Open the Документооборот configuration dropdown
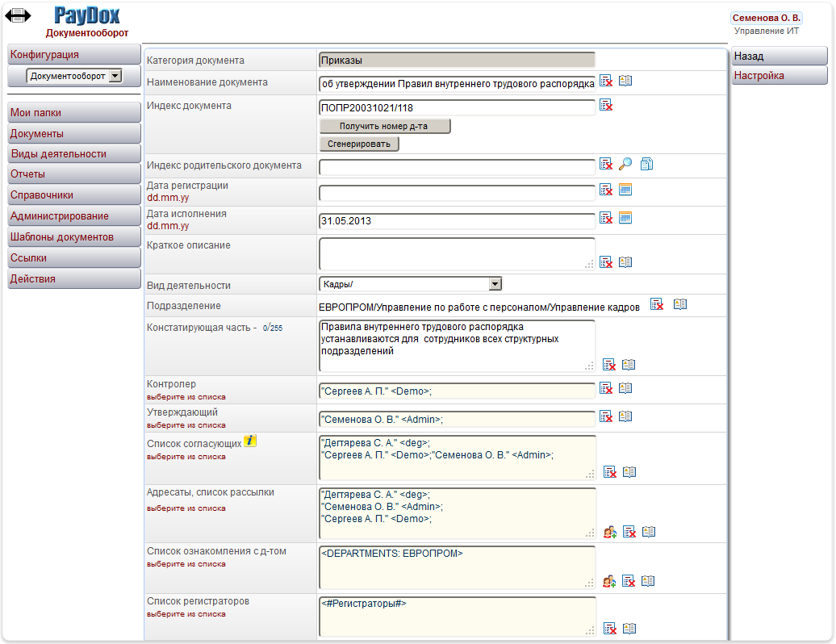Image resolution: width=836 pixels, height=644 pixels. 115,76
